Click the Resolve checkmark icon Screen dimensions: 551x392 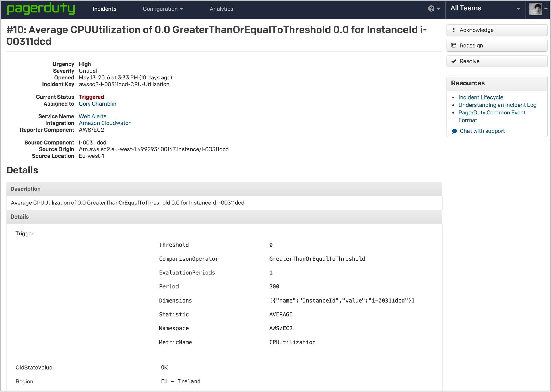pyautogui.click(x=454, y=61)
